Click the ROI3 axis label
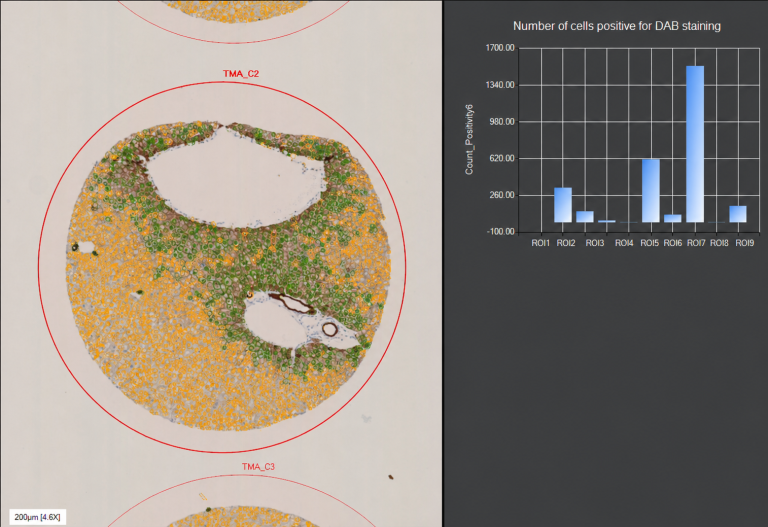Image resolution: width=768 pixels, height=527 pixels. [595, 243]
